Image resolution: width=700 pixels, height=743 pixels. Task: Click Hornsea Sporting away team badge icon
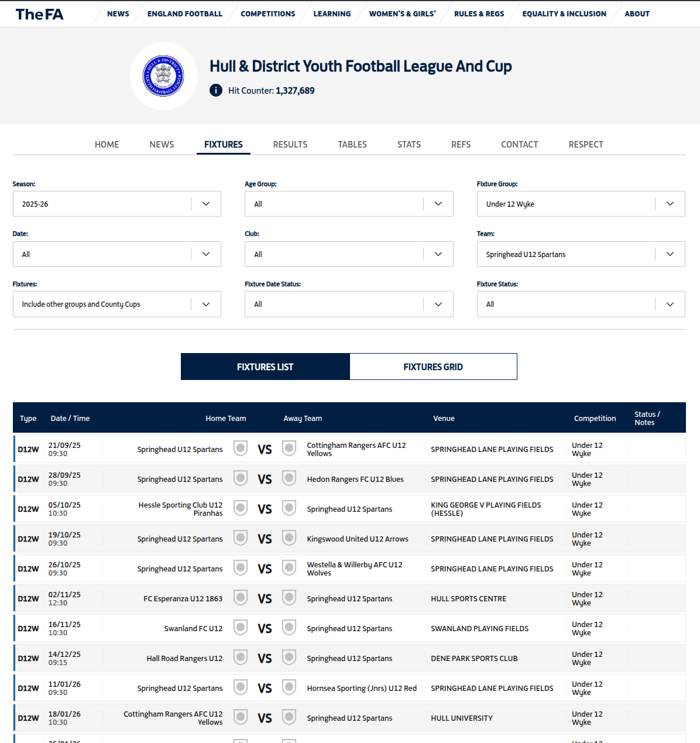(289, 687)
